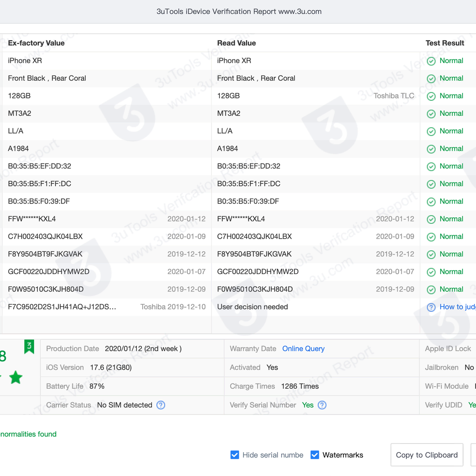476x476 pixels.
Task: Select Ex-factory serial FFW******KXL4
Action: click(32, 219)
